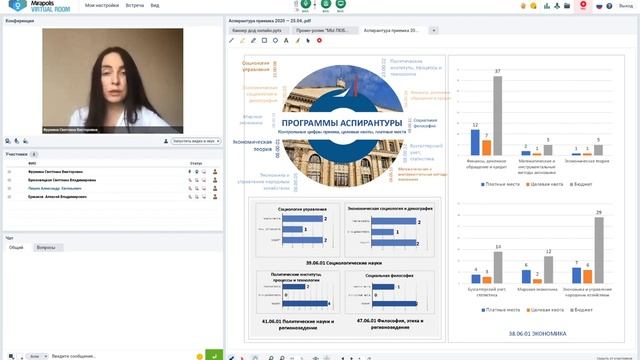This screenshot has height=360, width=640.
Task: Click the green screen-share round button in top center
Action: point(340,4)
